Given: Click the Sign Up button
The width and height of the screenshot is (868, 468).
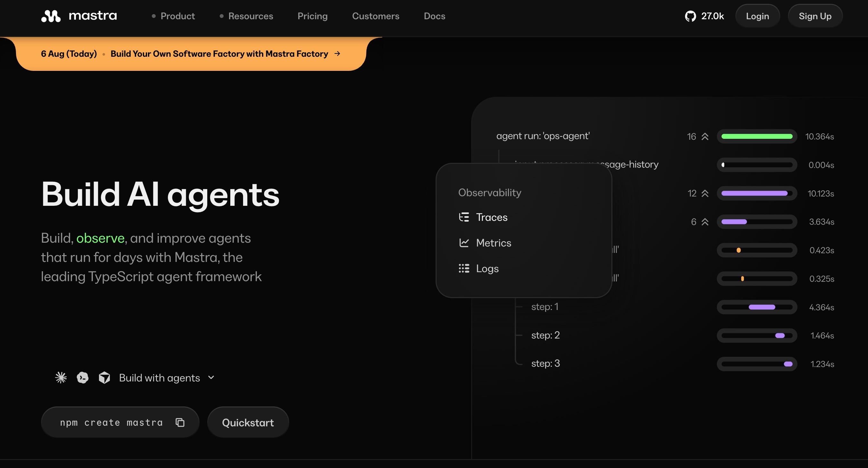Looking at the screenshot, I should pyautogui.click(x=815, y=16).
